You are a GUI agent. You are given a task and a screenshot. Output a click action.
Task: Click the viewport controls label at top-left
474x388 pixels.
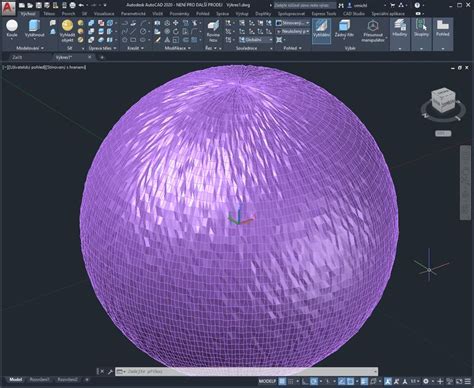[x=44, y=67]
